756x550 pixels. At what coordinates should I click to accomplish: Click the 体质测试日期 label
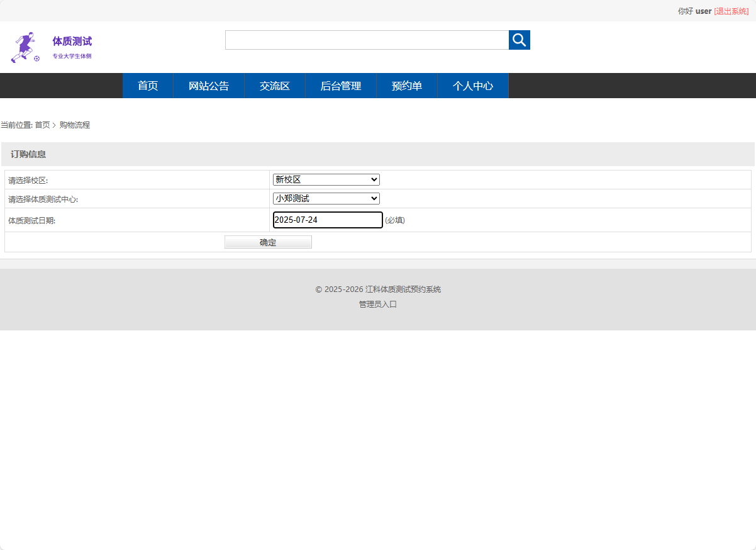(x=31, y=221)
